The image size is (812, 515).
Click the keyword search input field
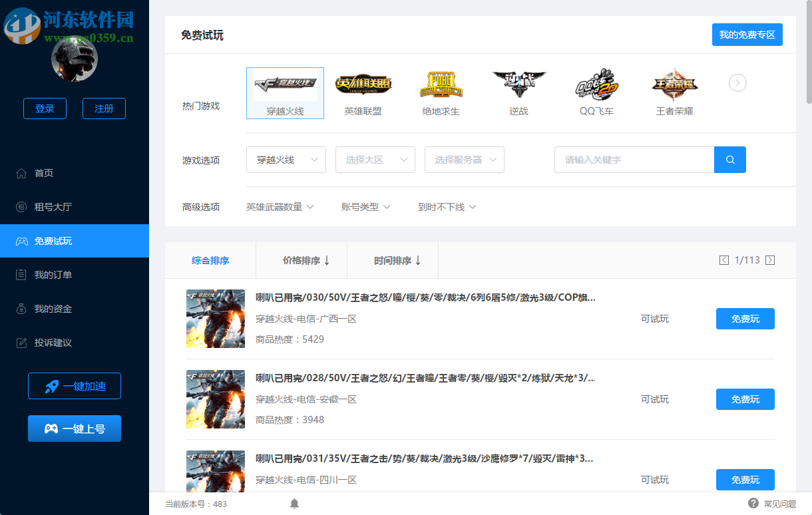632,160
